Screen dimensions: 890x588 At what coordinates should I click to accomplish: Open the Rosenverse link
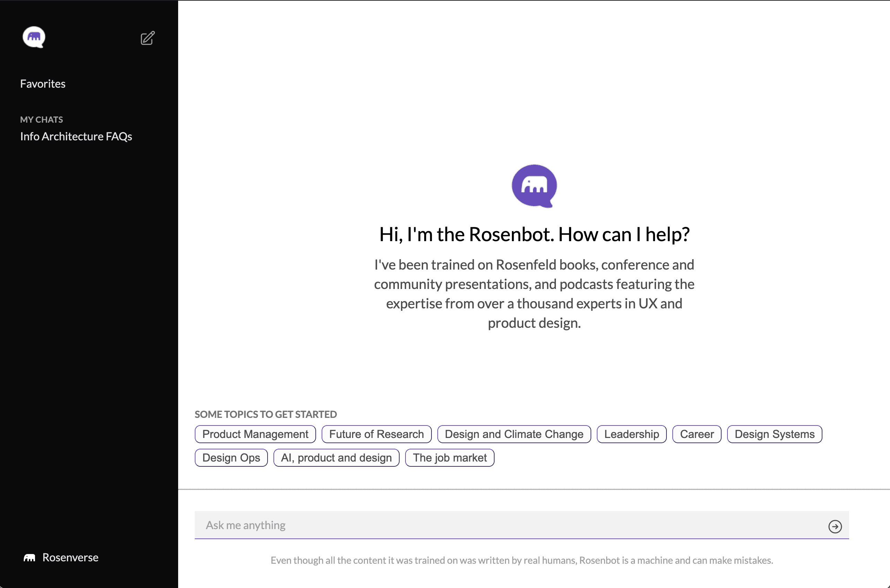point(70,557)
